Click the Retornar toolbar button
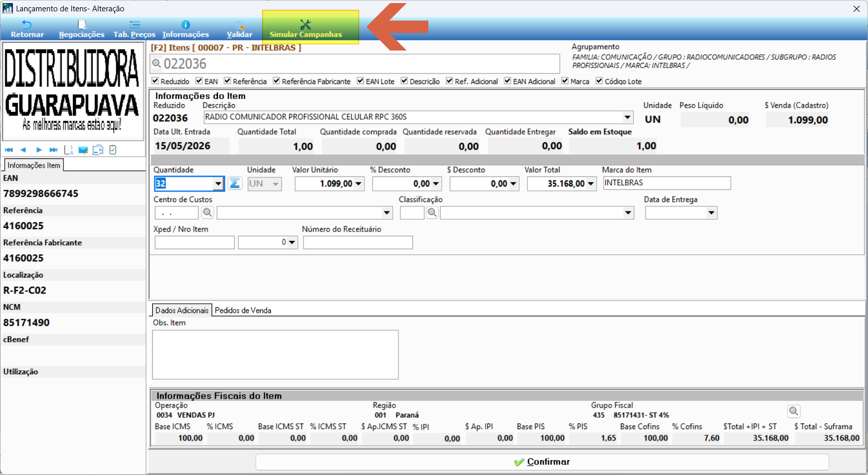 pyautogui.click(x=27, y=29)
